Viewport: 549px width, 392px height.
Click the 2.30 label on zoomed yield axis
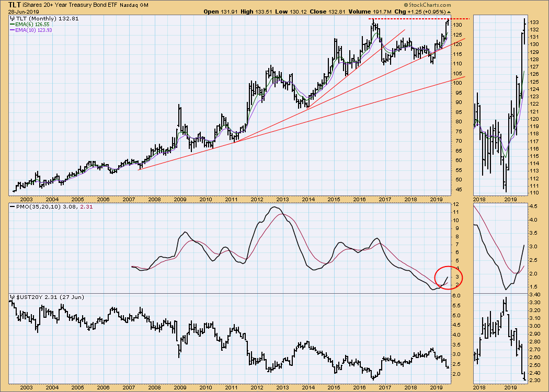click(x=535, y=381)
